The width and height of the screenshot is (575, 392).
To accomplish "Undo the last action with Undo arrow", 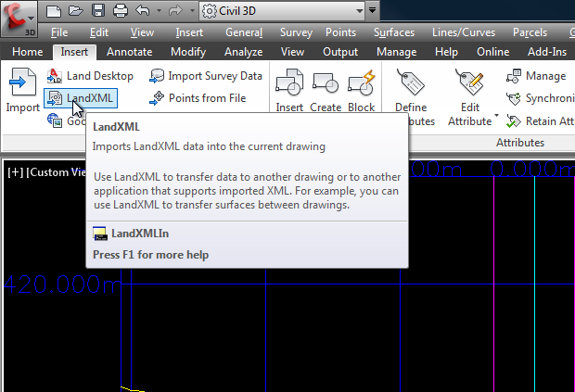I will (142, 11).
